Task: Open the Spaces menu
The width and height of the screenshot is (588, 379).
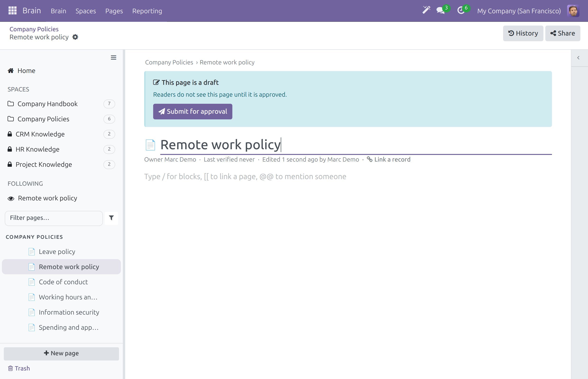Action: 86,11
